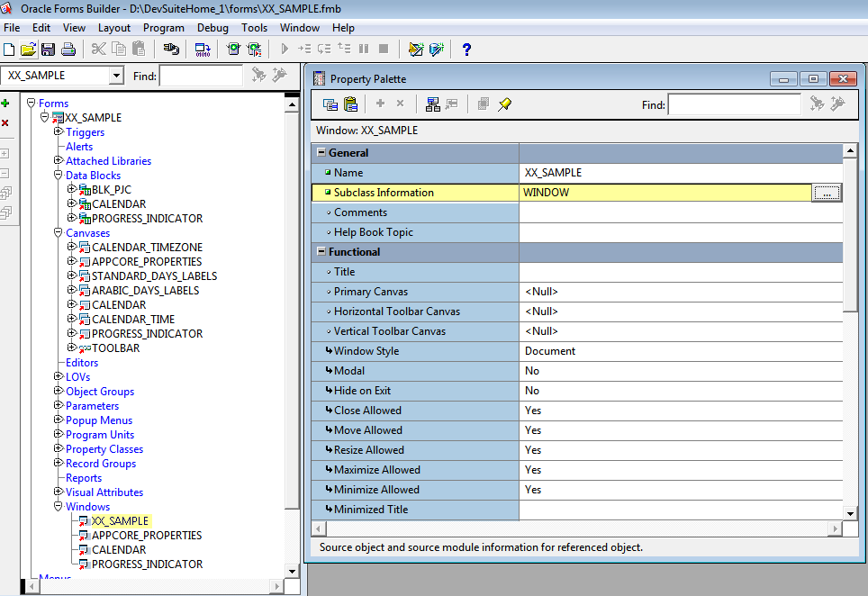This screenshot has width=868, height=596.
Task: Open the Debug menu
Action: click(212, 28)
